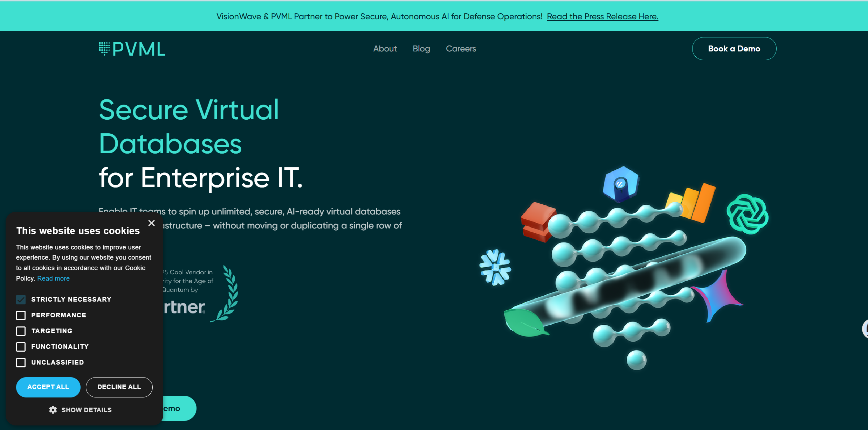Open the Blog page
Image resolution: width=868 pixels, height=430 pixels.
(421, 49)
